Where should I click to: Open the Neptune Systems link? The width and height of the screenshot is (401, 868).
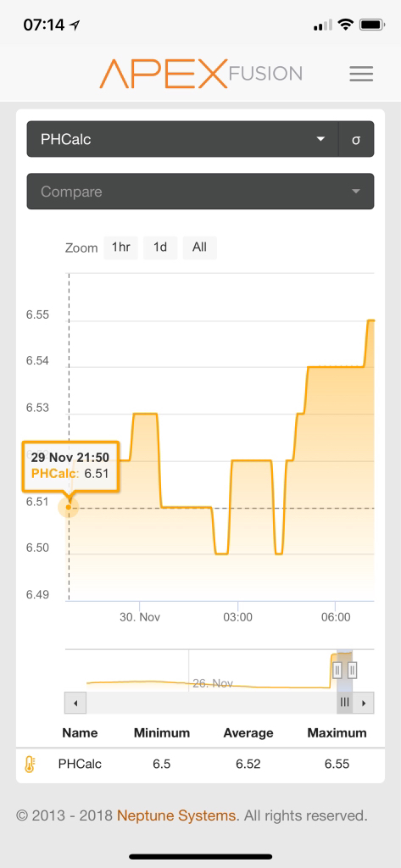[x=176, y=815]
